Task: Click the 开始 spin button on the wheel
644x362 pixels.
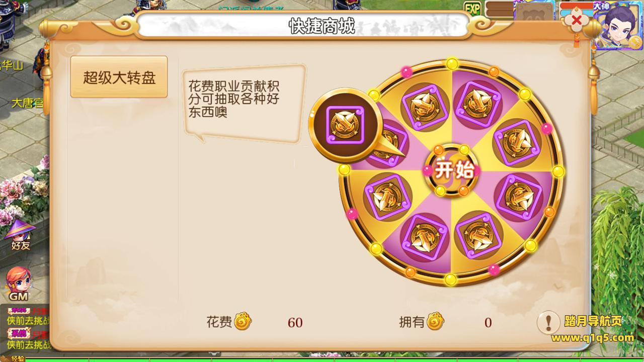Action: tap(451, 170)
